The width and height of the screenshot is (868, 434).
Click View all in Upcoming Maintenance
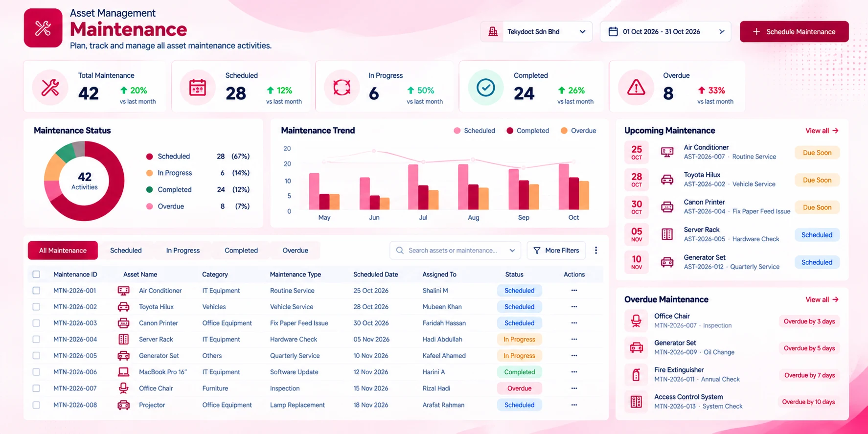[x=822, y=131]
